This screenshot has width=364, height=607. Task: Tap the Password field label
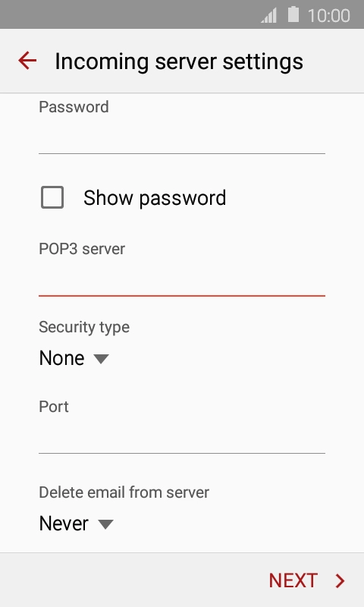tap(74, 107)
